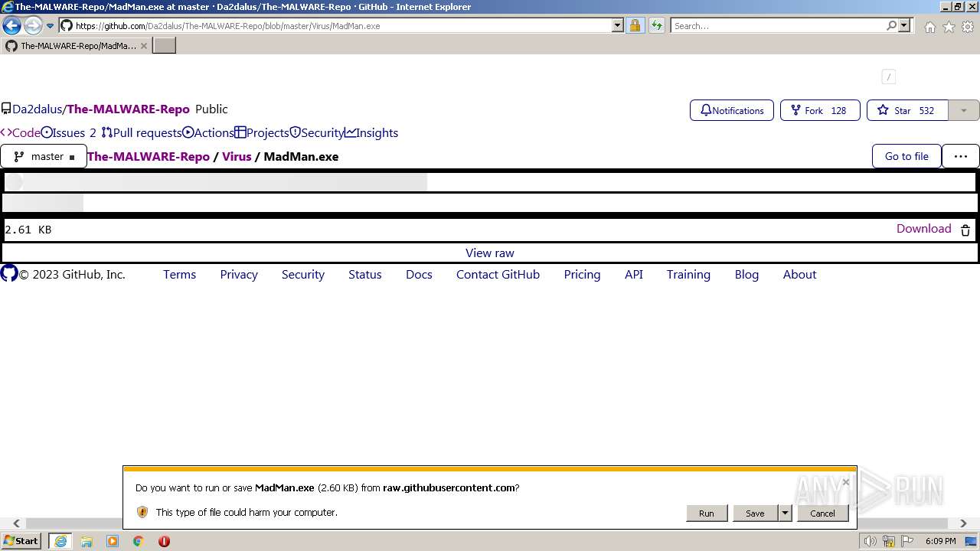Open the Pricing footer link
The height and width of the screenshot is (551, 980).
tap(583, 274)
